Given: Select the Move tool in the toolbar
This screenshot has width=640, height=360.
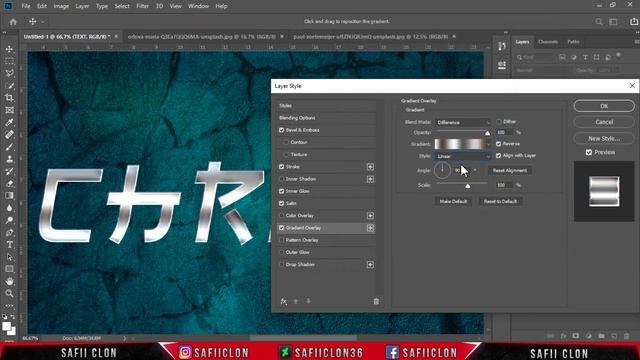Looking at the screenshot, I should (x=9, y=49).
